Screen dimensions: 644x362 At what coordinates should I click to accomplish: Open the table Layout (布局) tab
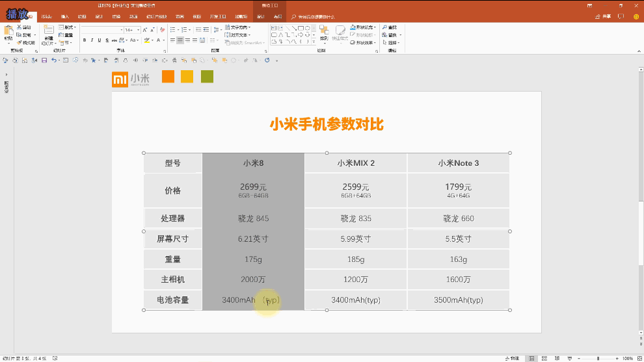(x=278, y=16)
